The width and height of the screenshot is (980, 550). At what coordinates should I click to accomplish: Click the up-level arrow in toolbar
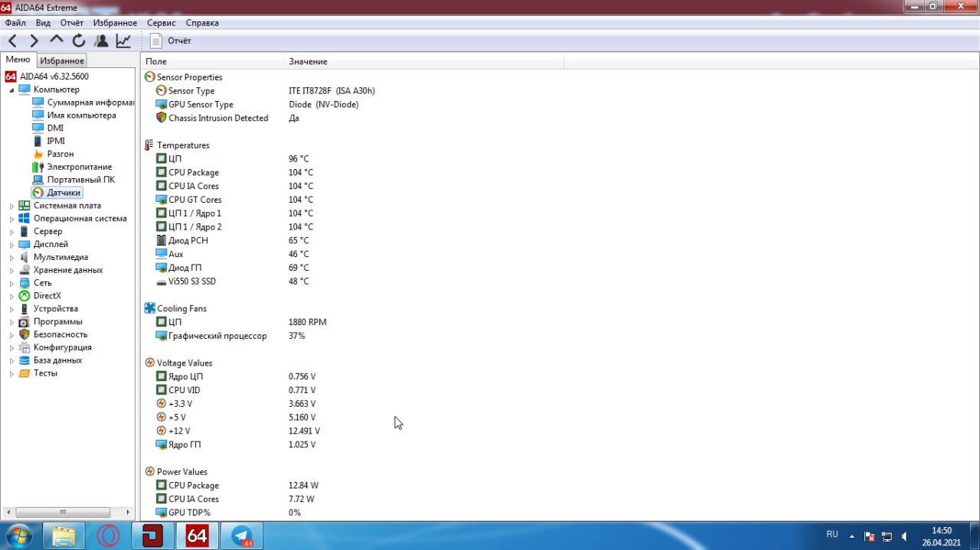(56, 41)
